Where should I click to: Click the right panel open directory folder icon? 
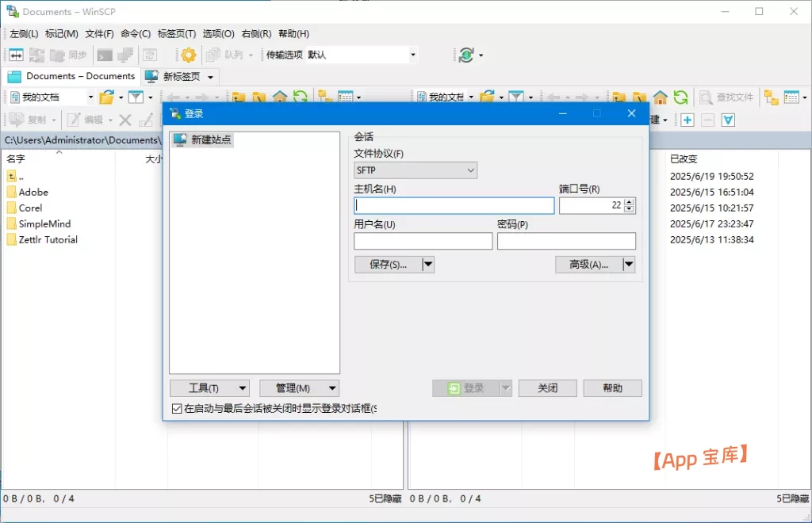488,97
